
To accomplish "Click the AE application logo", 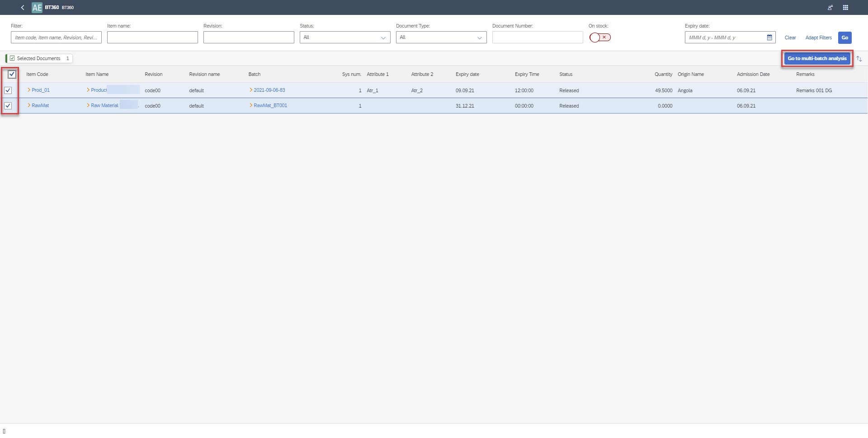I will [x=37, y=7].
